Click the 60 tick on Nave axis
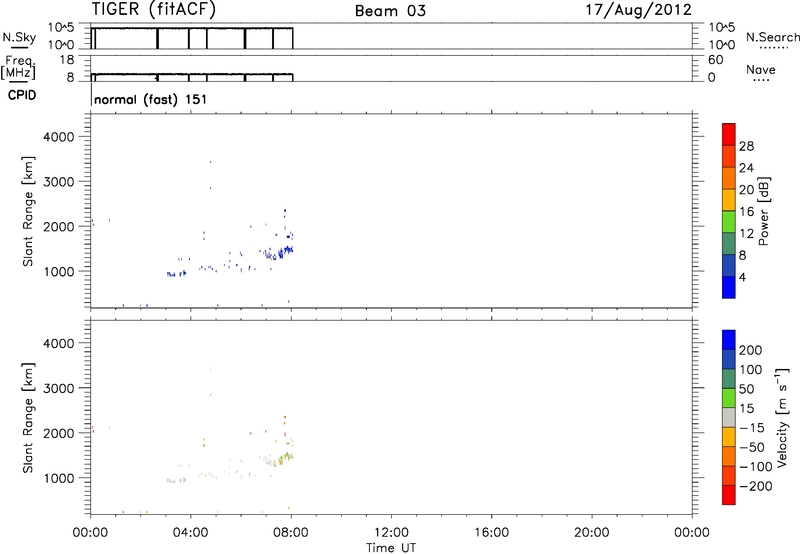 (715, 60)
